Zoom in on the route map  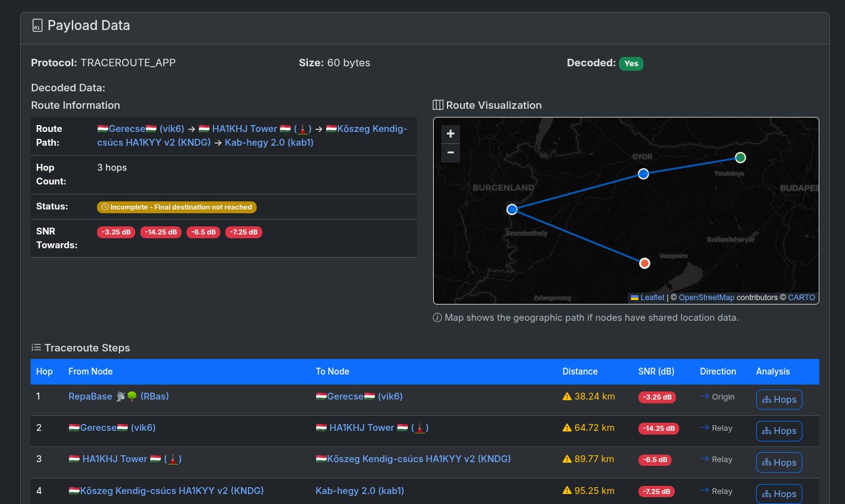[x=450, y=134]
